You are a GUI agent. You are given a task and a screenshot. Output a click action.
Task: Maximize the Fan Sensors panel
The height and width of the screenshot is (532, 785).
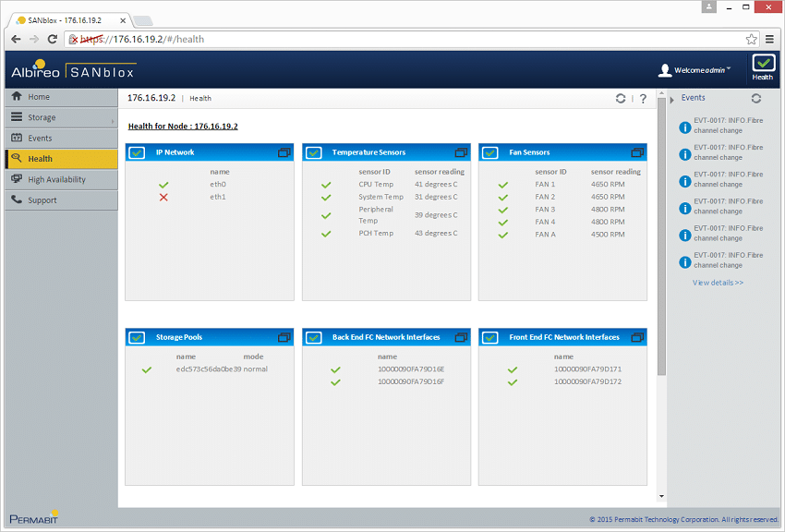(x=637, y=152)
